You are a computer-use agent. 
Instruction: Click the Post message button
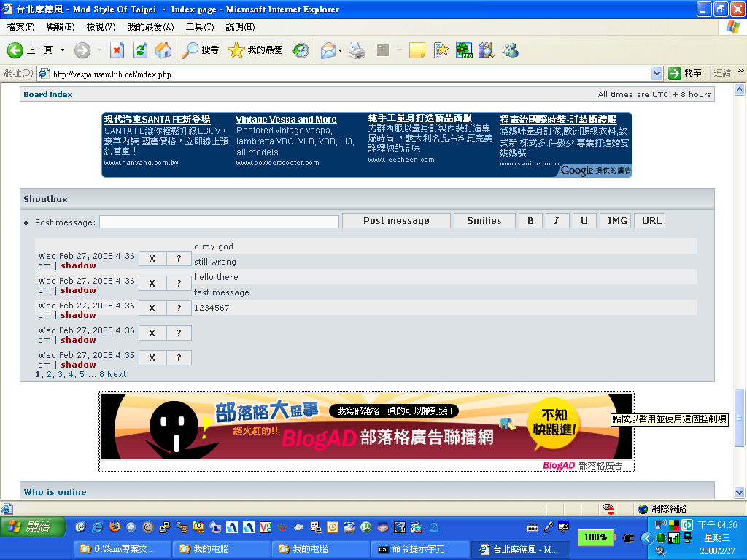click(396, 220)
